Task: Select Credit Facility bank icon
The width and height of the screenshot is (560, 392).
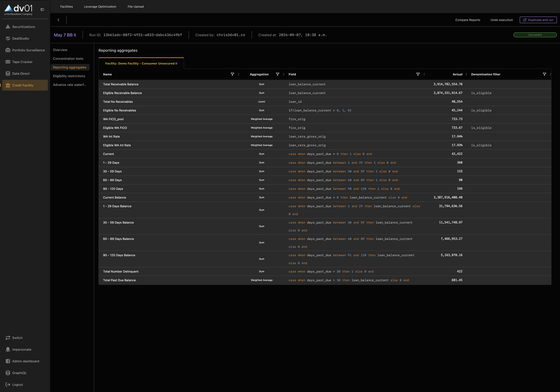Action: tap(8, 85)
